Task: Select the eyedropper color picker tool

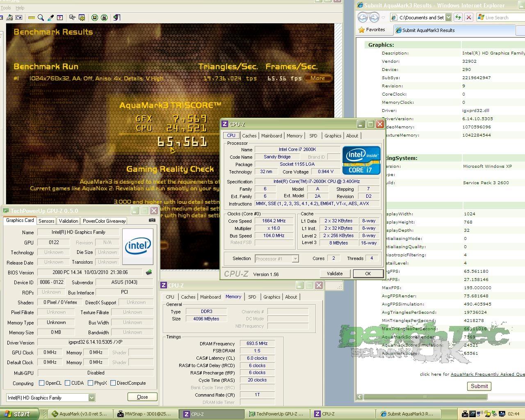Action: (50, 18)
